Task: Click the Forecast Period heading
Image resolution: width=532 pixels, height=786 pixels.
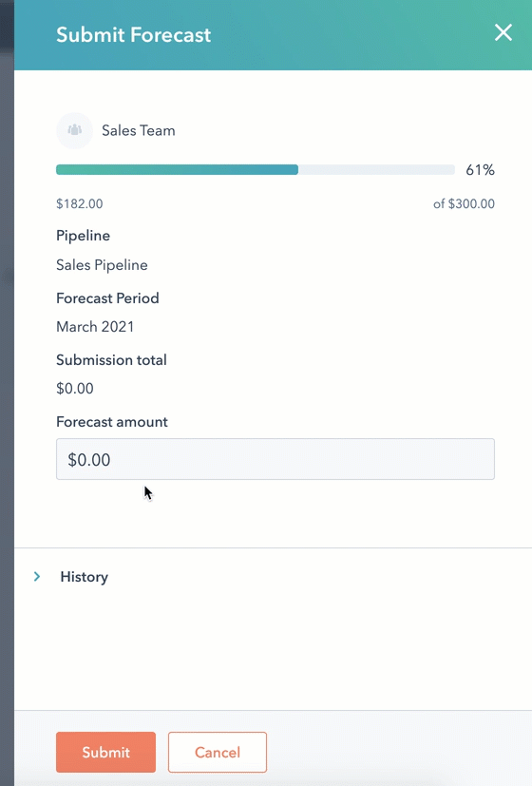Action: (x=107, y=298)
